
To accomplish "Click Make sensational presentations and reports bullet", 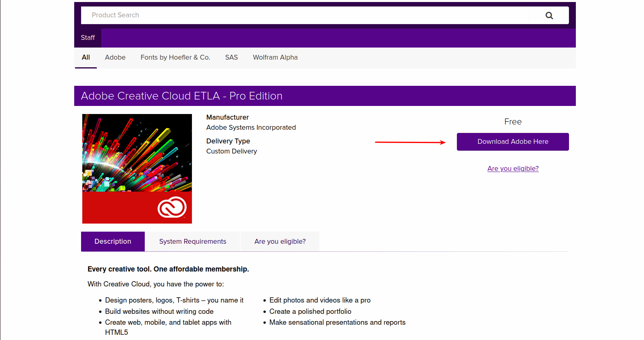I will [337, 322].
